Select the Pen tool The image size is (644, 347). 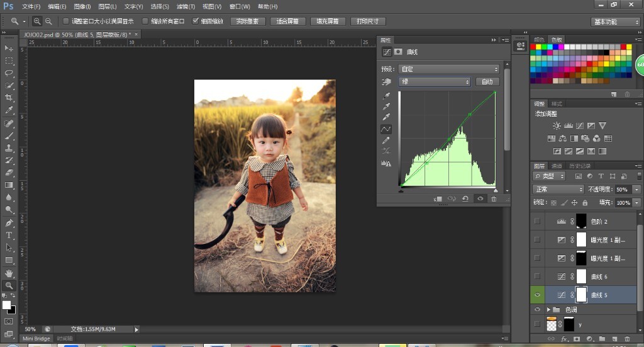point(9,223)
